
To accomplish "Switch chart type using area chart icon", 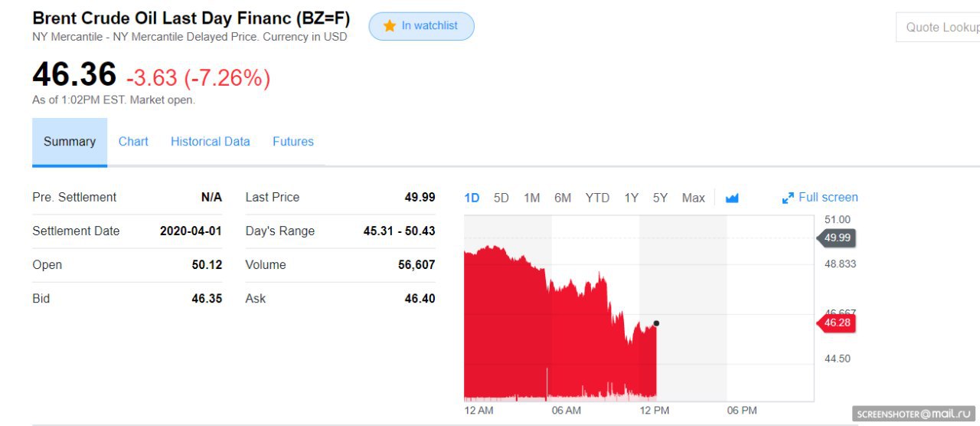I will (732, 198).
